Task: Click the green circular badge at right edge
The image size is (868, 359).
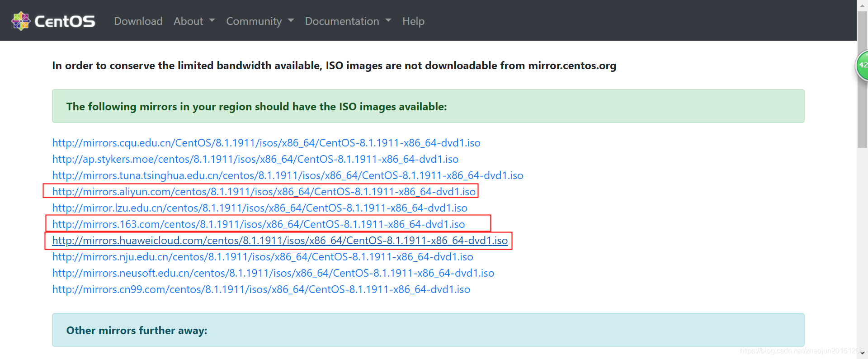Action: pyautogui.click(x=862, y=66)
